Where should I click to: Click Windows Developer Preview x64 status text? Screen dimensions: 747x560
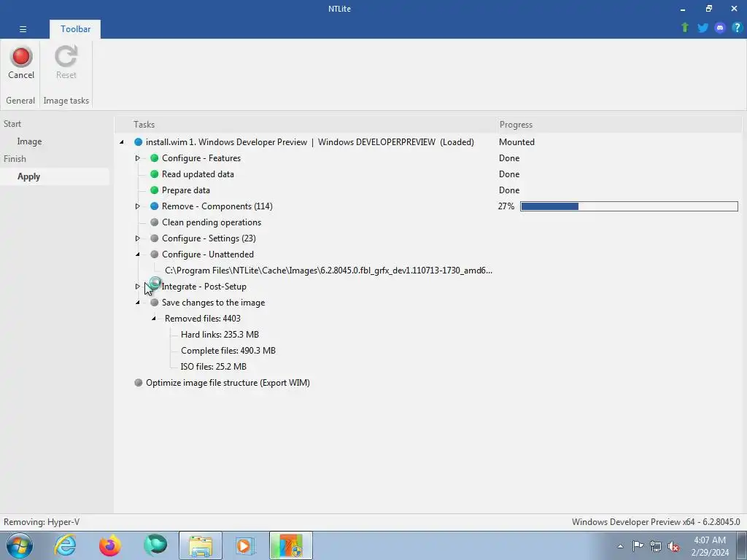656,522
